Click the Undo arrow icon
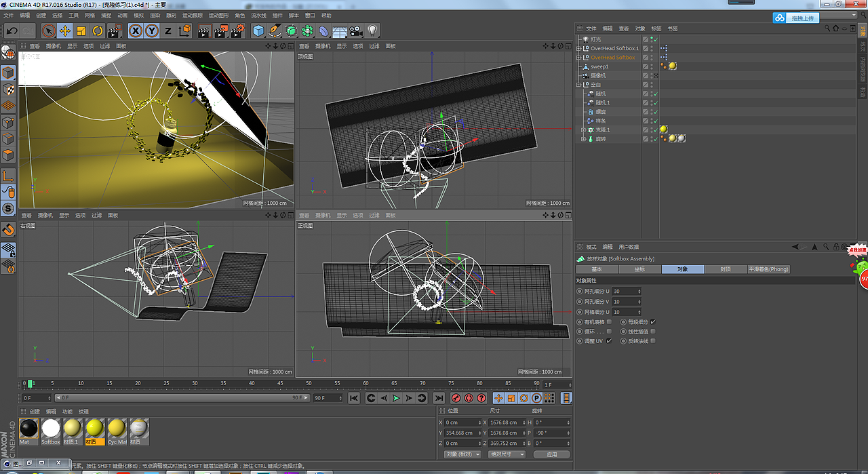This screenshot has height=474, width=868. [x=12, y=31]
